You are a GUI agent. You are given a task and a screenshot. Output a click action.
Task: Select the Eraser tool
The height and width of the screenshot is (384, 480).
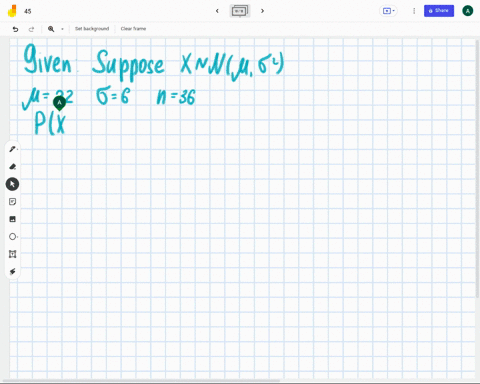tap(12, 166)
